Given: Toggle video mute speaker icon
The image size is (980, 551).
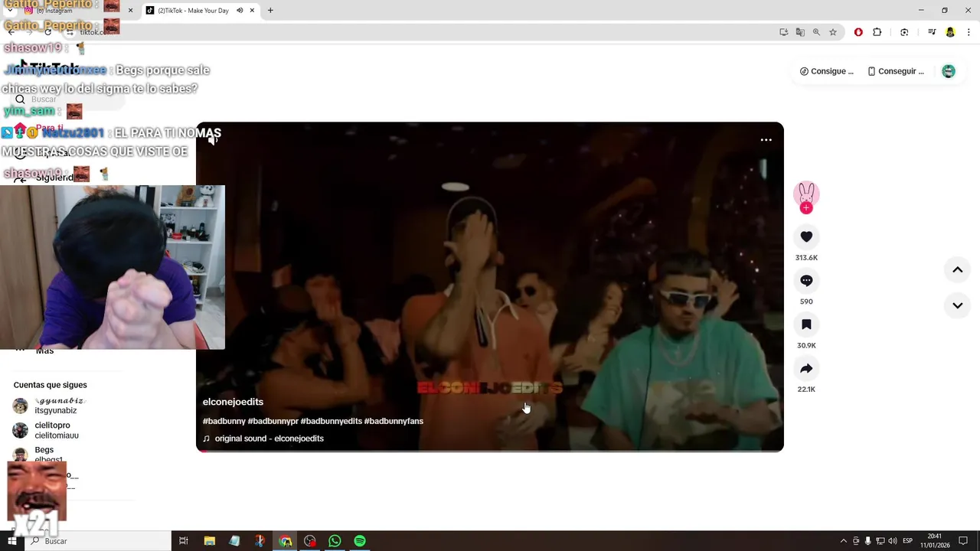Looking at the screenshot, I should click(x=214, y=139).
